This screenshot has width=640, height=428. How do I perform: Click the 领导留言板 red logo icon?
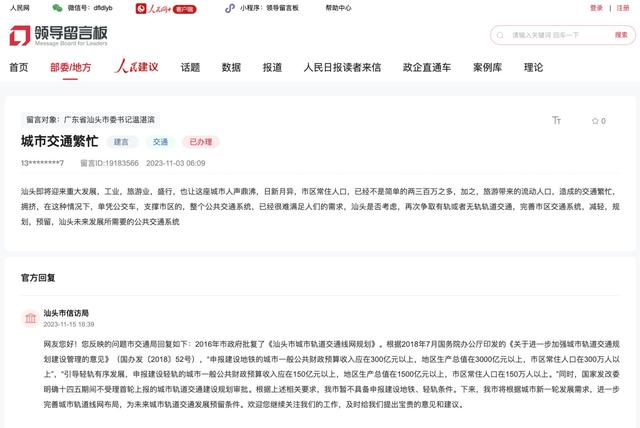tap(20, 35)
